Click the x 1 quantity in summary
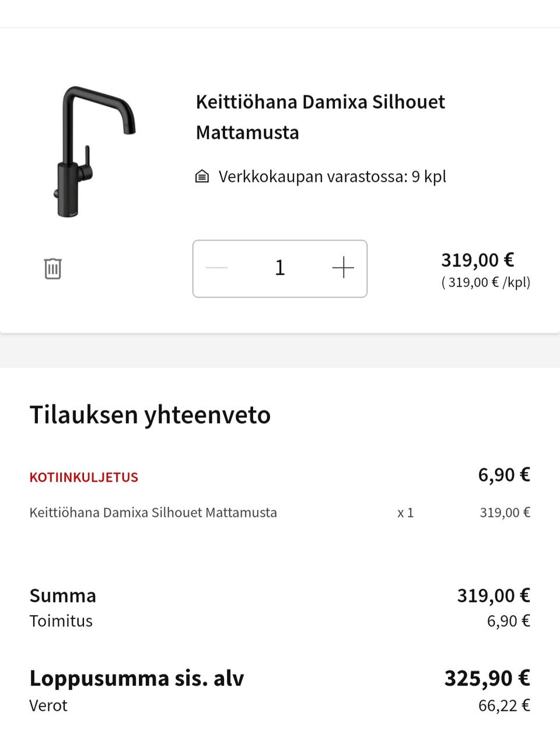Screen dimensions: 560x737 (x=405, y=513)
